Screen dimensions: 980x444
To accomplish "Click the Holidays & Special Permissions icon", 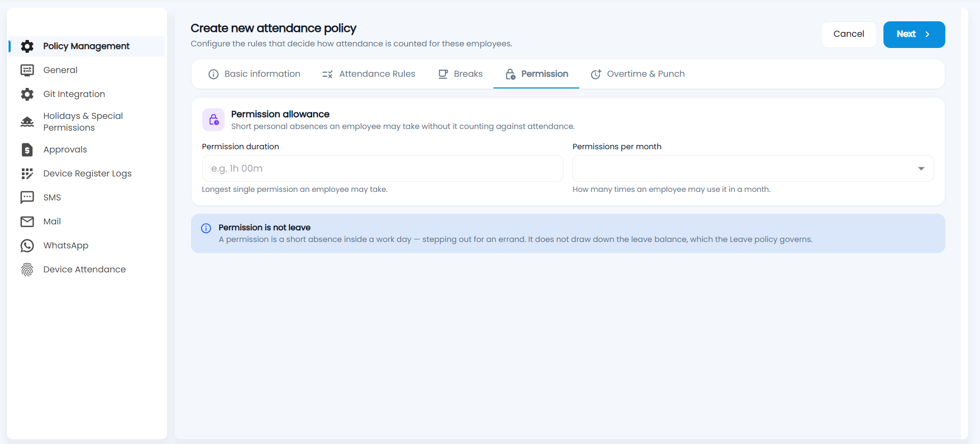I will 27,122.
